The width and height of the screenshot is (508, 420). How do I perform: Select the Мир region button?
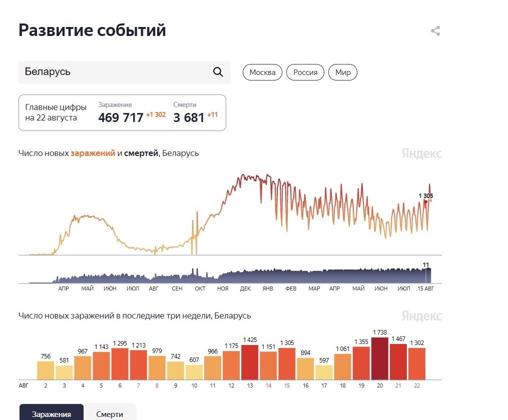click(x=343, y=72)
